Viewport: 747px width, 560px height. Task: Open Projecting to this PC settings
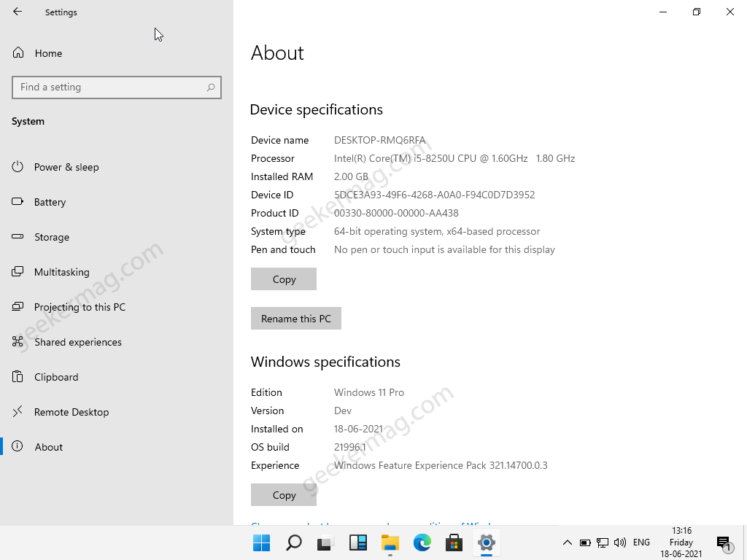click(x=69, y=307)
